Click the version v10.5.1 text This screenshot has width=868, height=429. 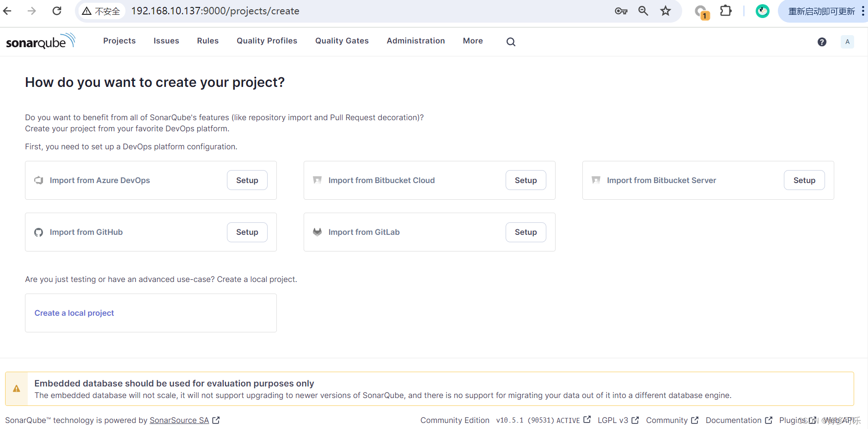coord(510,420)
